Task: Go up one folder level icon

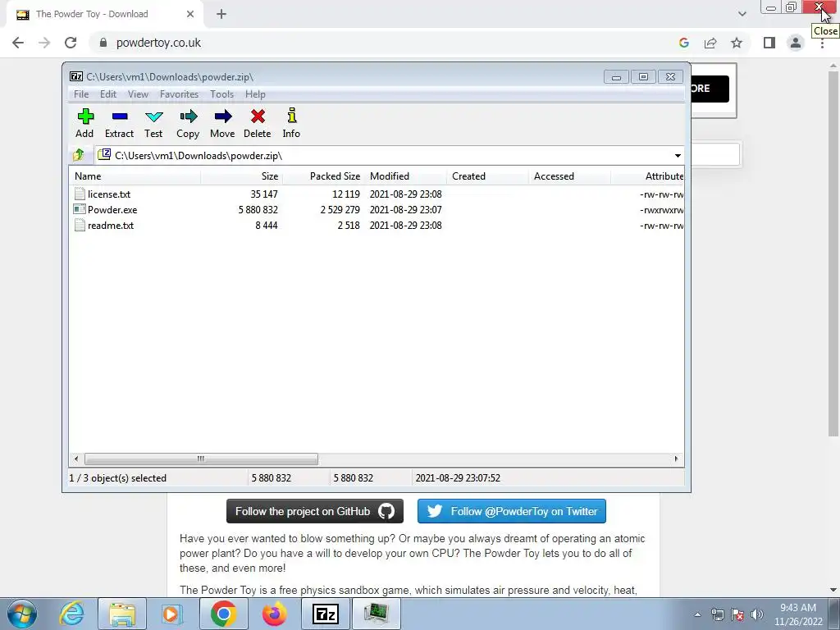Action: point(79,155)
